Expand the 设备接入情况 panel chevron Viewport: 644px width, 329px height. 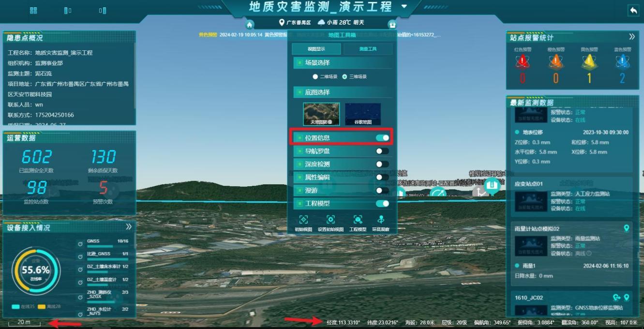(129, 227)
